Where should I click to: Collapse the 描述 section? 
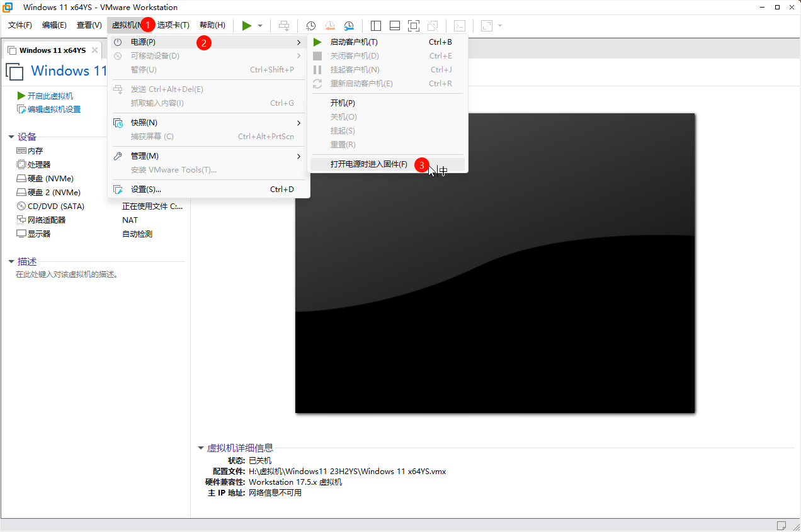11,262
